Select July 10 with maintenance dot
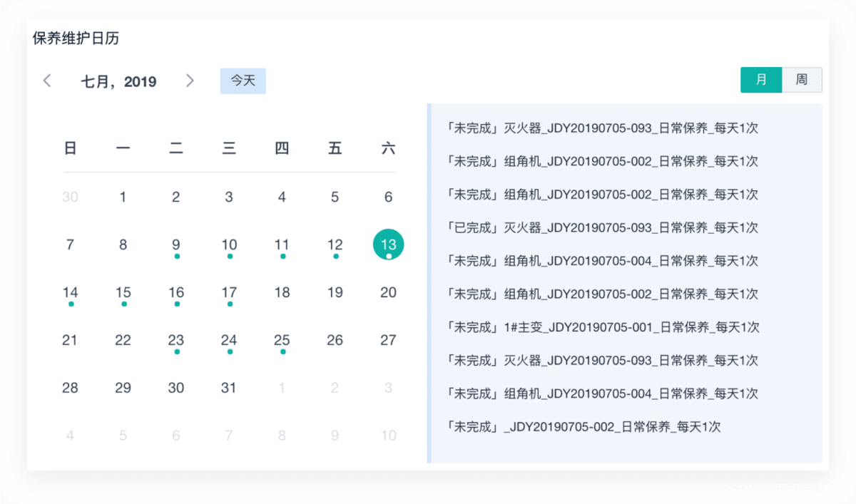Viewport: 856px width, 504px height. (x=229, y=245)
